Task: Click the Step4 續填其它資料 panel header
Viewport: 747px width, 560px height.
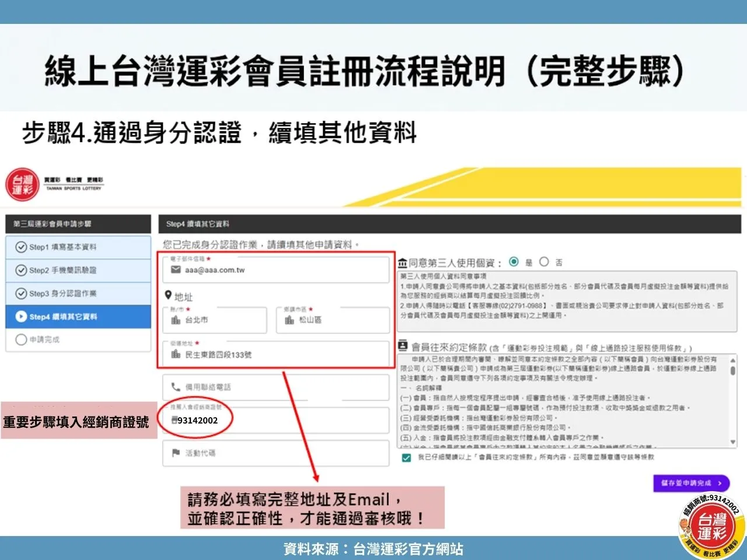Action: click(450, 224)
